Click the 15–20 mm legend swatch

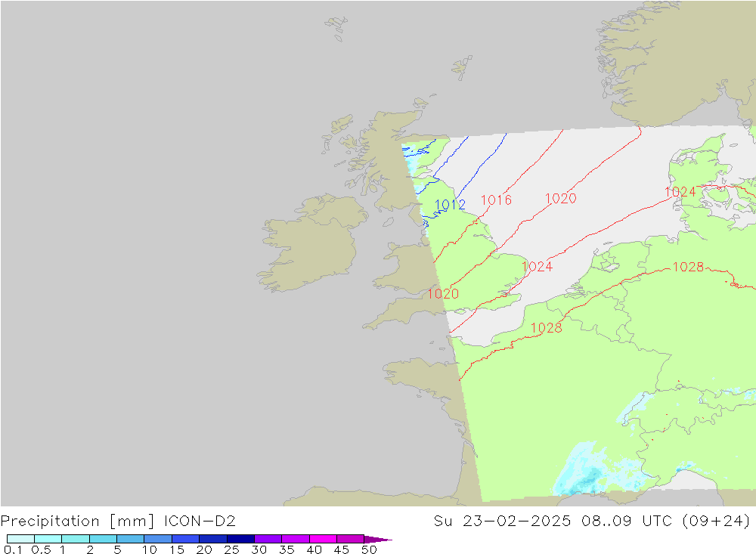click(185, 539)
